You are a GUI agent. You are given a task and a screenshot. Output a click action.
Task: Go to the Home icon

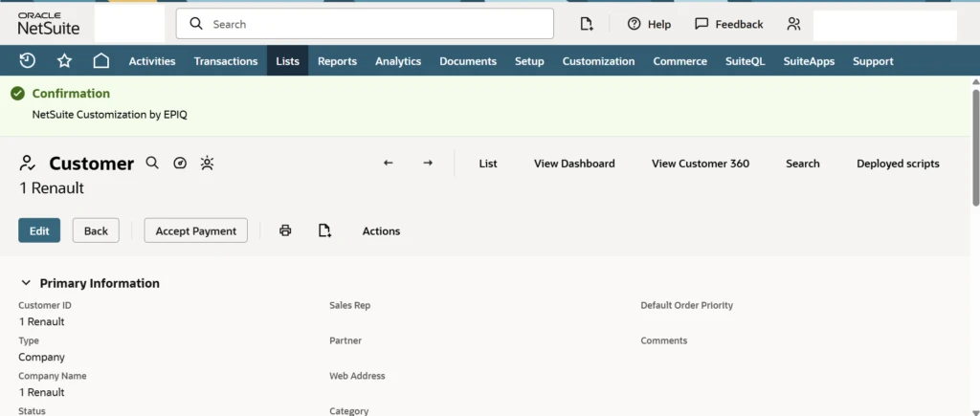click(x=101, y=60)
